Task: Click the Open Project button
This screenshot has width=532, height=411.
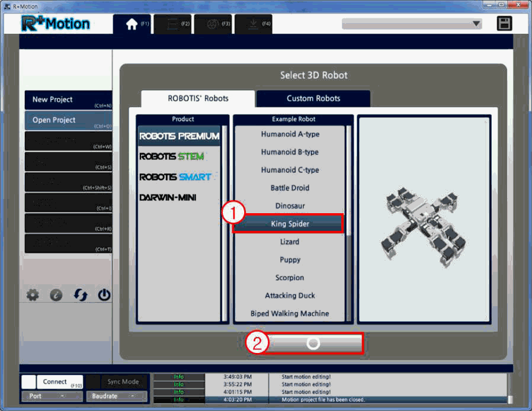Action: pyautogui.click(x=68, y=120)
